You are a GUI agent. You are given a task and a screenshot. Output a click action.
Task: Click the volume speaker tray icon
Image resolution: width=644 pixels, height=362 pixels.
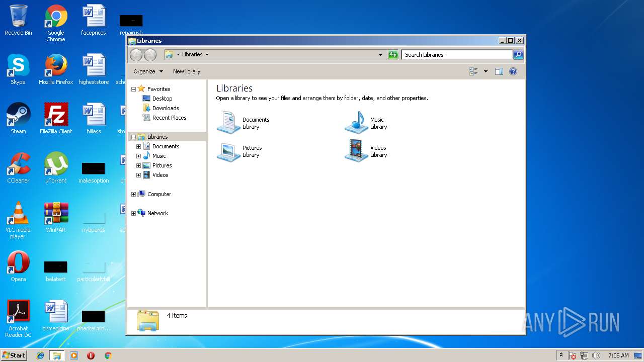point(596,355)
